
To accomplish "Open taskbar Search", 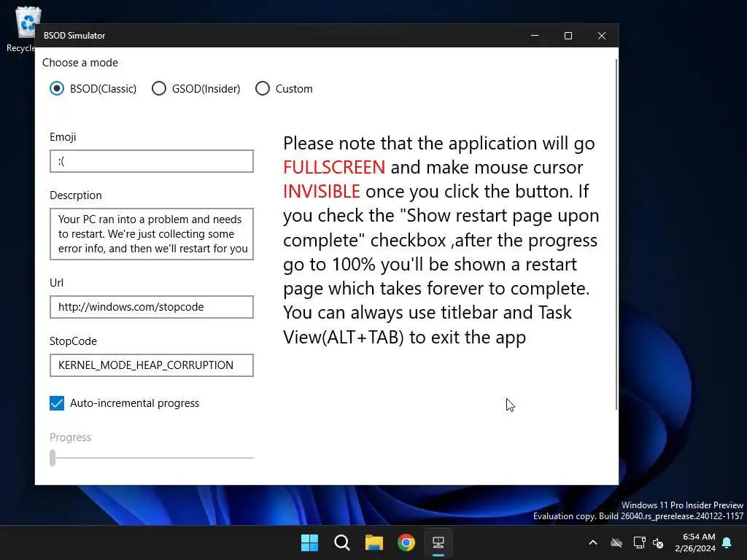I will [342, 542].
